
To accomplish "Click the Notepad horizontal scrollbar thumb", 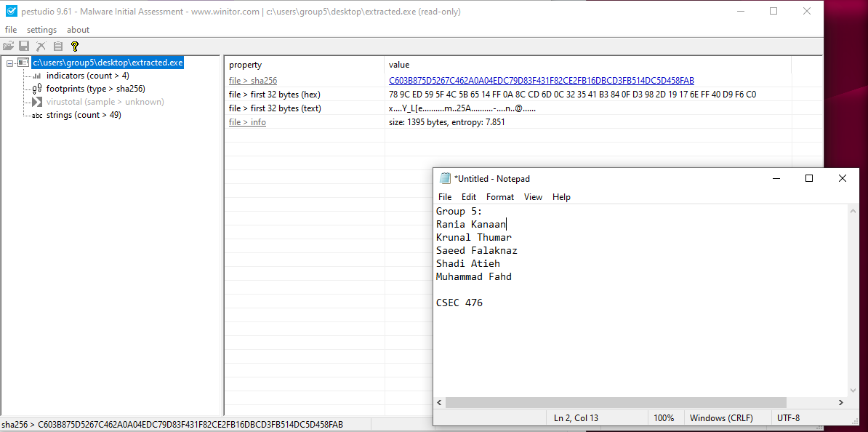I will coord(616,403).
